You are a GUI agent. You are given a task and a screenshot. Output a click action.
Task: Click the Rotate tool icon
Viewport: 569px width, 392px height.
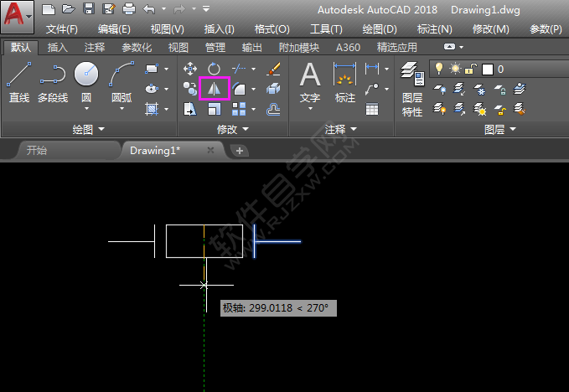tap(214, 69)
